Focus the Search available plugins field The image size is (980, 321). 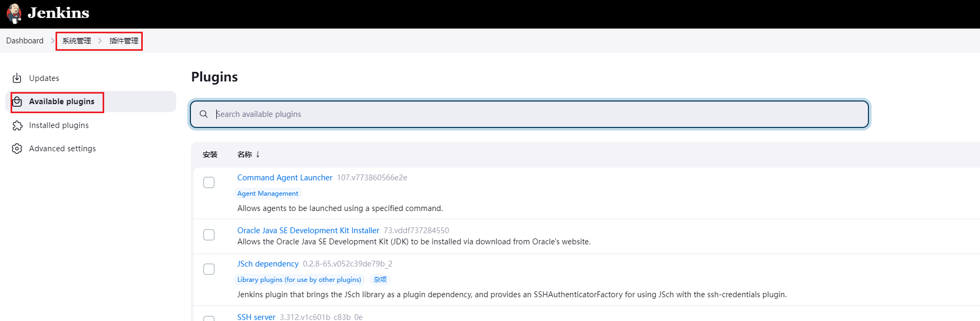529,114
